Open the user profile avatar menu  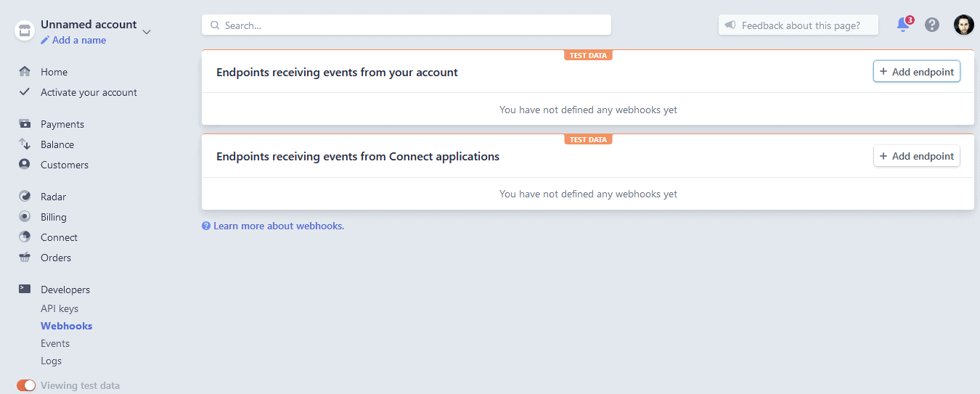coord(963,25)
